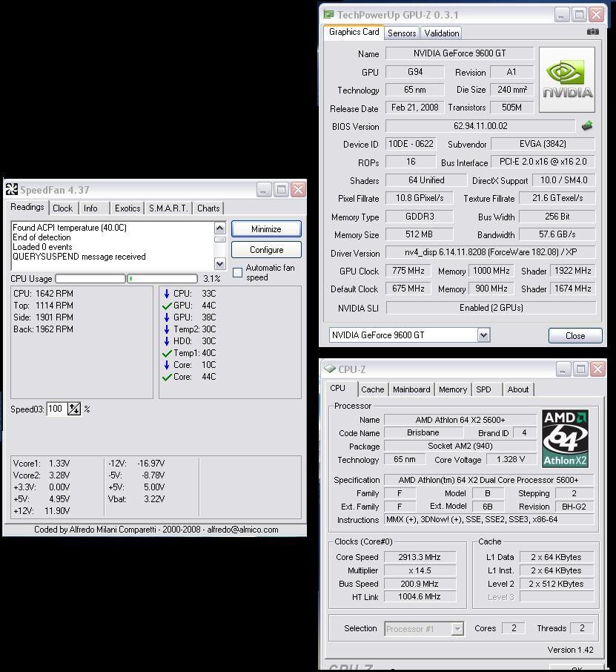Viewport: 616px width, 672px height.
Task: Open CPU-Z About tab
Action: pyautogui.click(x=518, y=389)
